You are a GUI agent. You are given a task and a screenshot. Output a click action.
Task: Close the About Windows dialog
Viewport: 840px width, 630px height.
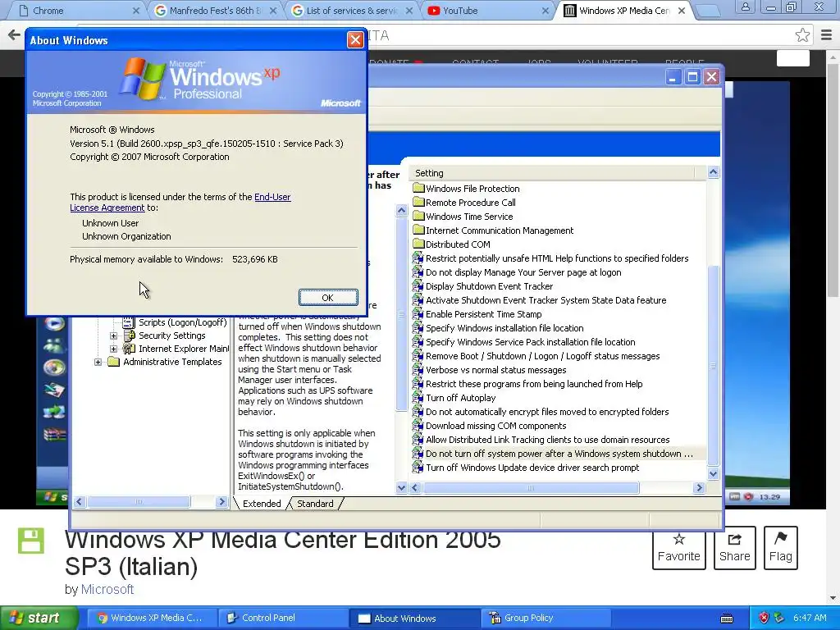tap(355, 39)
